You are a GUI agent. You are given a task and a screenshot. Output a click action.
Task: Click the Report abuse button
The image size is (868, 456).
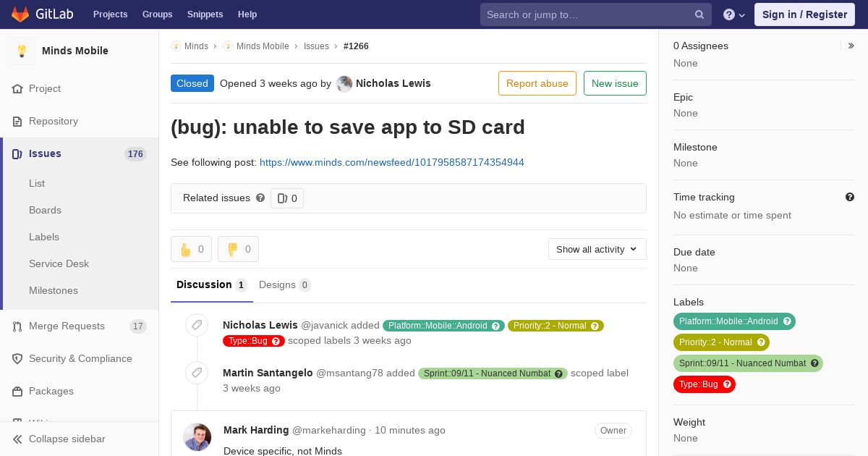click(537, 83)
